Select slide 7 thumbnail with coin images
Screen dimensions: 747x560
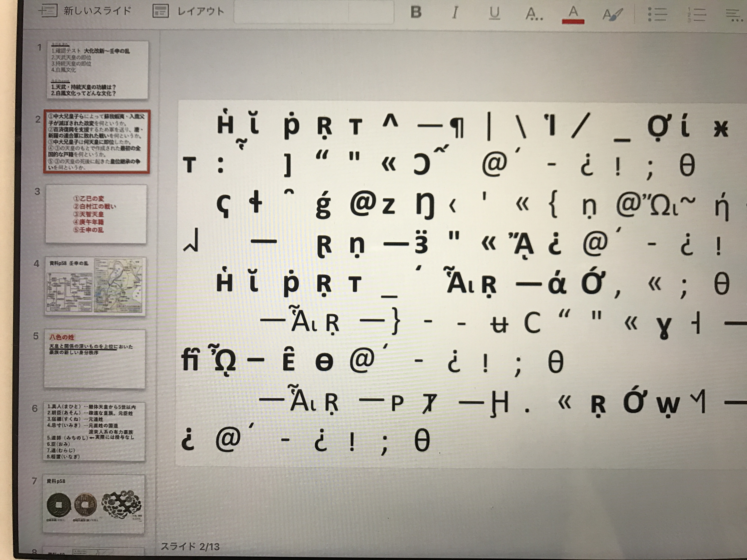[94, 504]
